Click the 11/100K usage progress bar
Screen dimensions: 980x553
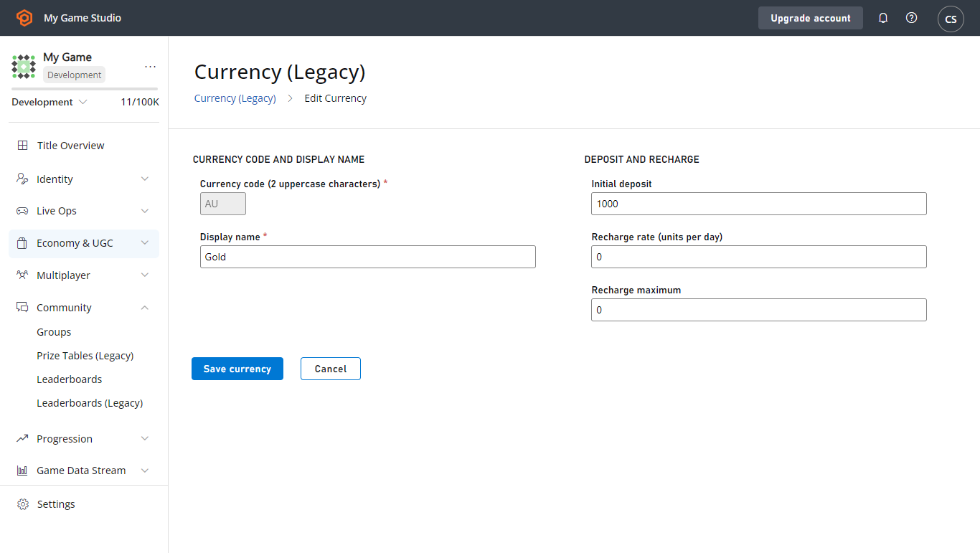85,89
